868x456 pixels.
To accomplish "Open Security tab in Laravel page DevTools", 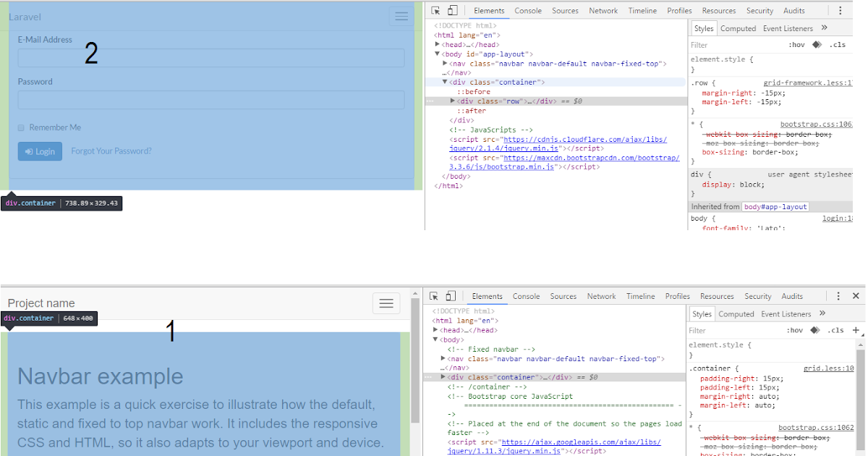I will tap(759, 11).
